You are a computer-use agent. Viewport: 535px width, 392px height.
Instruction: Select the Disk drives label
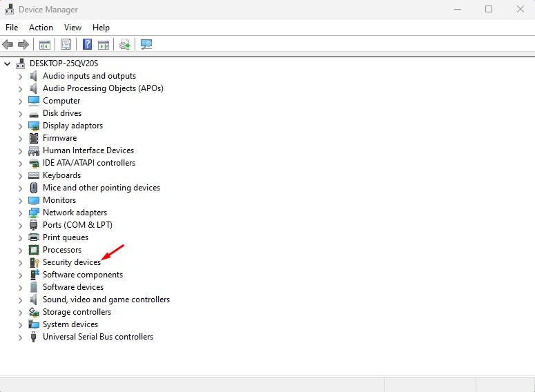point(62,113)
